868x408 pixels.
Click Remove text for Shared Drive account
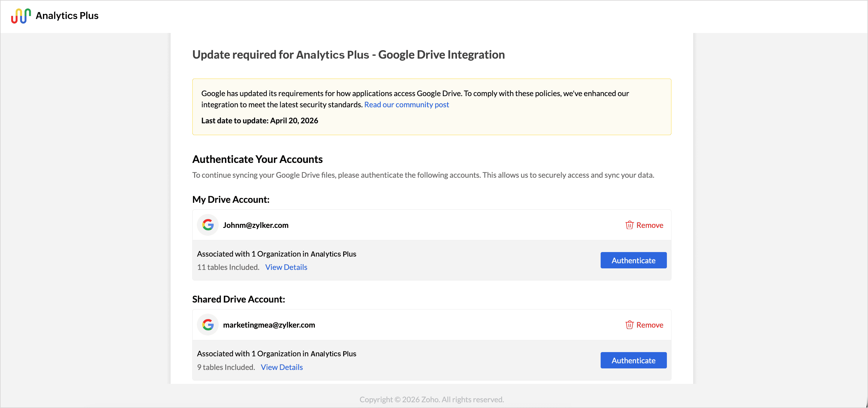(649, 325)
